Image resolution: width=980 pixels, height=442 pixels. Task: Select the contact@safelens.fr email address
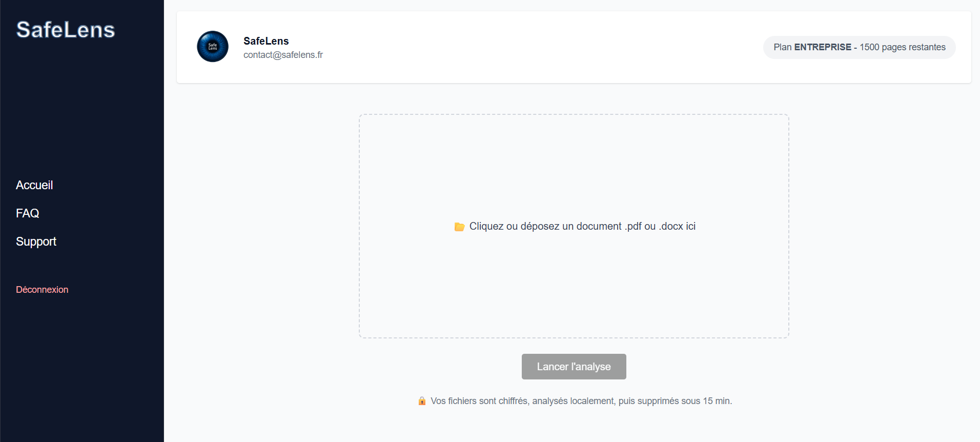(283, 55)
